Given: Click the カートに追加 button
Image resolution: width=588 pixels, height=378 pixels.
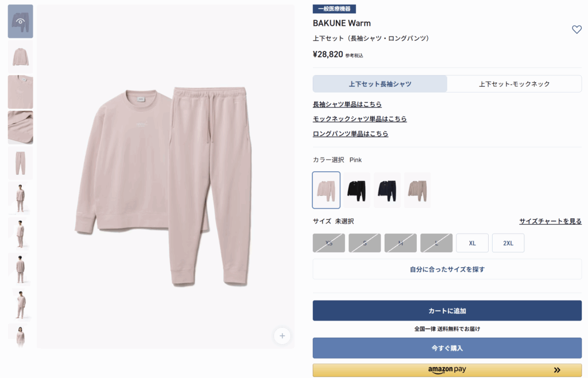Looking at the screenshot, I should click(x=447, y=310).
